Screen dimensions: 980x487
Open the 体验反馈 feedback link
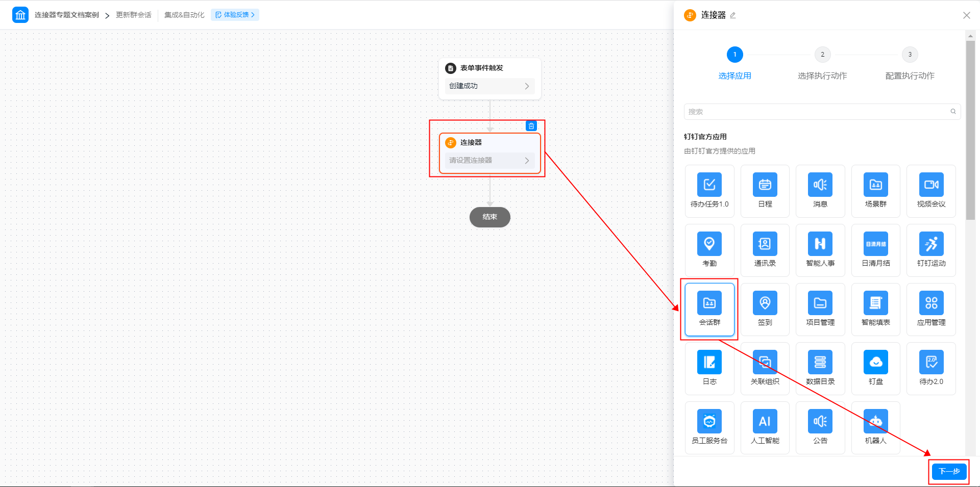(235, 15)
